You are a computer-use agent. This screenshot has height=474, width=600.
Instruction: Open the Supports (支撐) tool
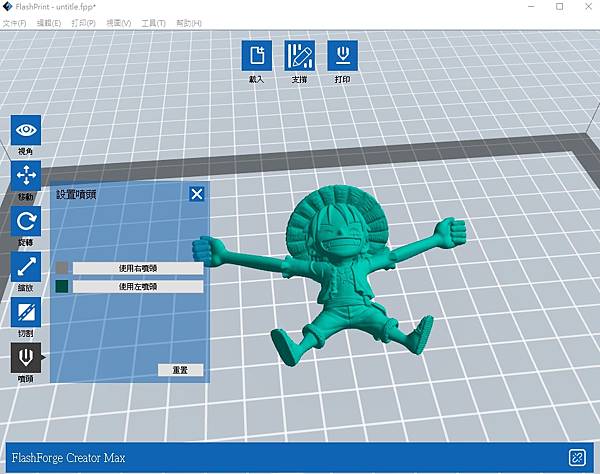pyautogui.click(x=300, y=55)
